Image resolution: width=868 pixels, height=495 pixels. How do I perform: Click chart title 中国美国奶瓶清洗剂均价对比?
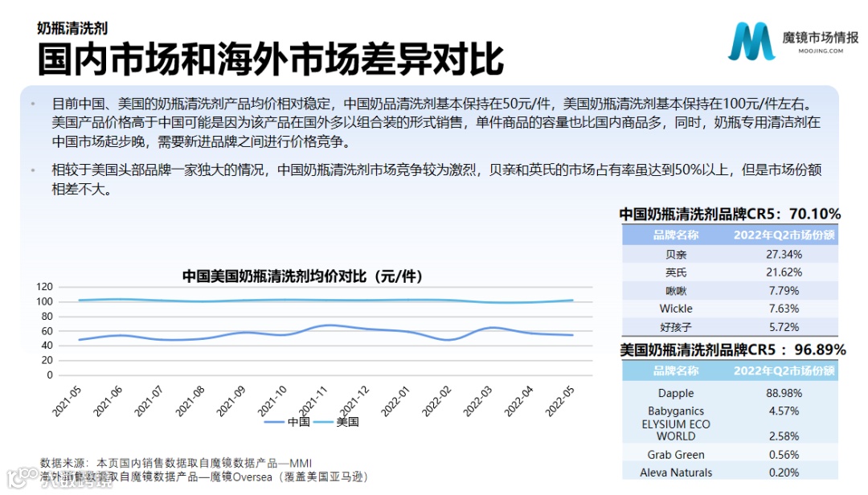[x=302, y=276]
